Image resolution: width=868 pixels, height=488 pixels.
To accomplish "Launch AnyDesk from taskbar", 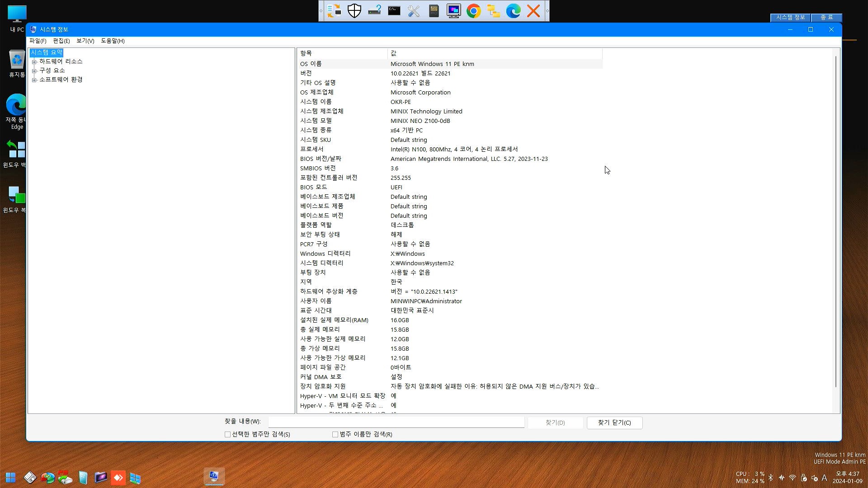I will 118,478.
